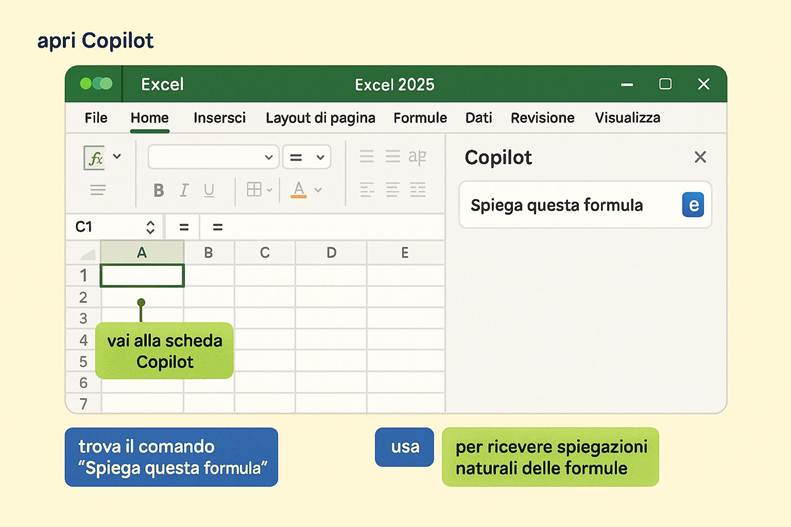Close the Copilot panel
Viewport: 791px width, 527px height.
click(700, 157)
